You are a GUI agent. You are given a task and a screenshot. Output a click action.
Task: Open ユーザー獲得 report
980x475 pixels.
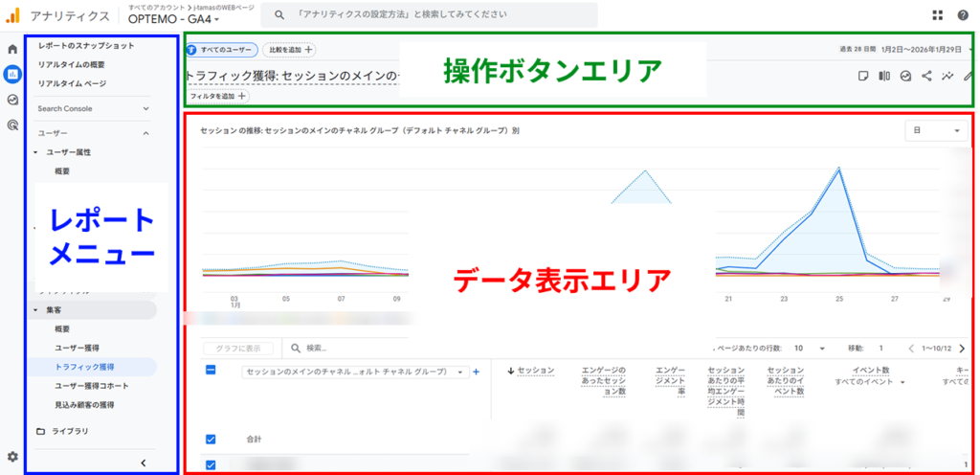[77, 348]
